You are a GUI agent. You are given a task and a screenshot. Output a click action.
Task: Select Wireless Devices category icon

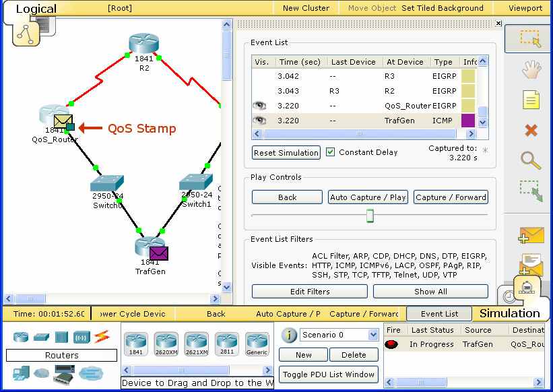pos(82,337)
